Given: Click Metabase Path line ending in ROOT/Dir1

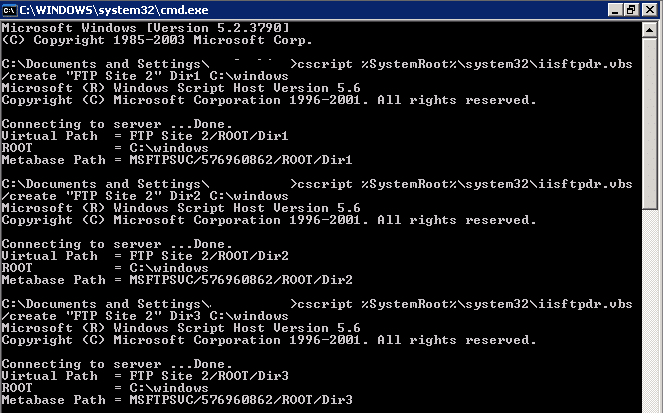Looking at the screenshot, I should click(x=177, y=160).
